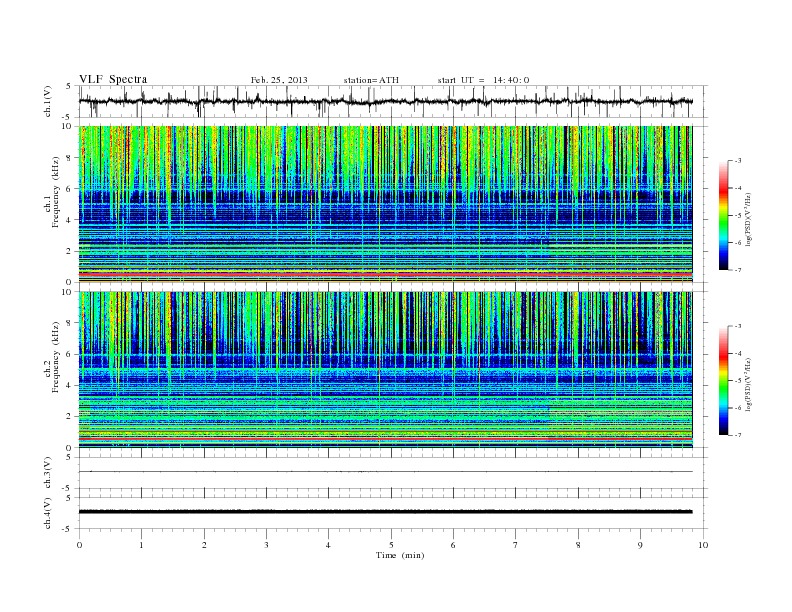Click the ch.3 flat voltage trace
Screen dimensions: 792x612
pyautogui.click(x=385, y=472)
